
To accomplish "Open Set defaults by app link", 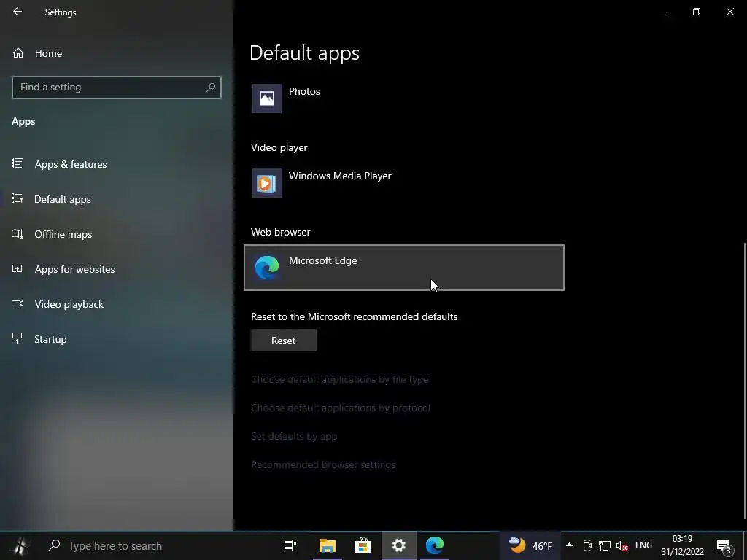I will pos(294,436).
